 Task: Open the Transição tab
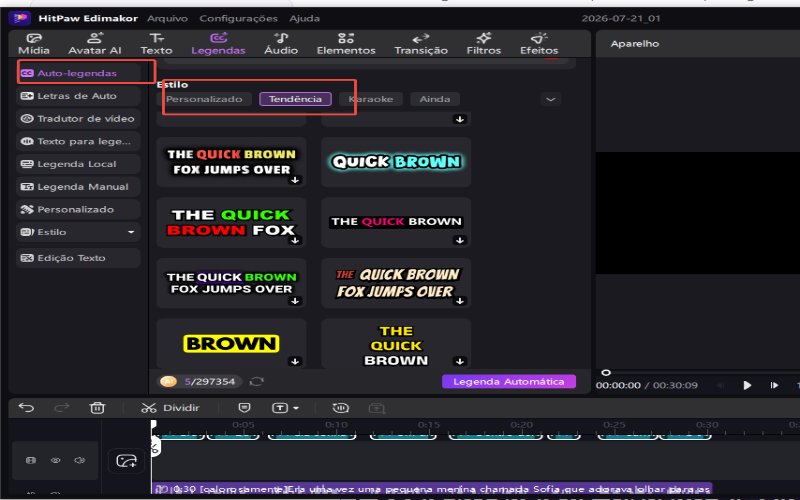421,44
